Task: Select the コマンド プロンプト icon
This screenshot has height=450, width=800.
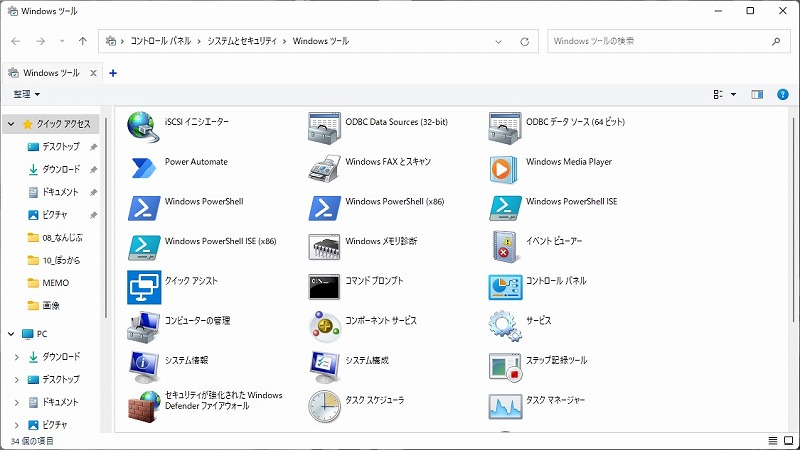Action: [324, 287]
